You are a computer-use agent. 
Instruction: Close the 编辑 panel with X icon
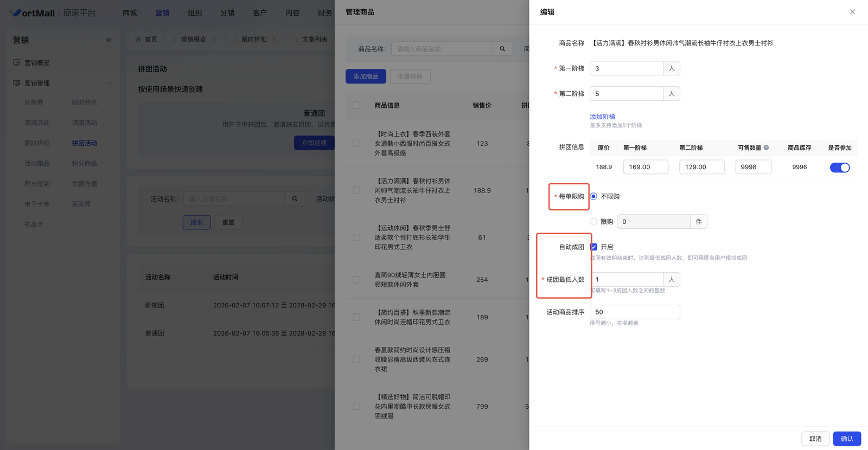(x=852, y=12)
